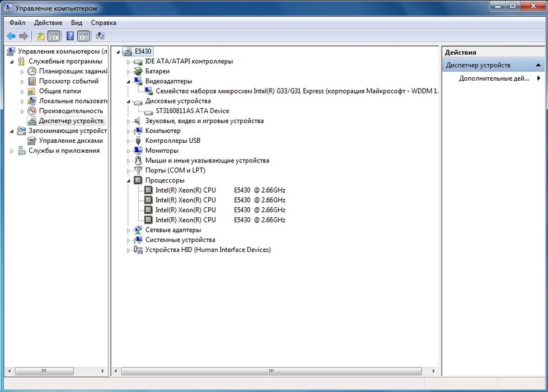Collapse the Процессоры node
The width and height of the screenshot is (548, 392).
click(128, 181)
